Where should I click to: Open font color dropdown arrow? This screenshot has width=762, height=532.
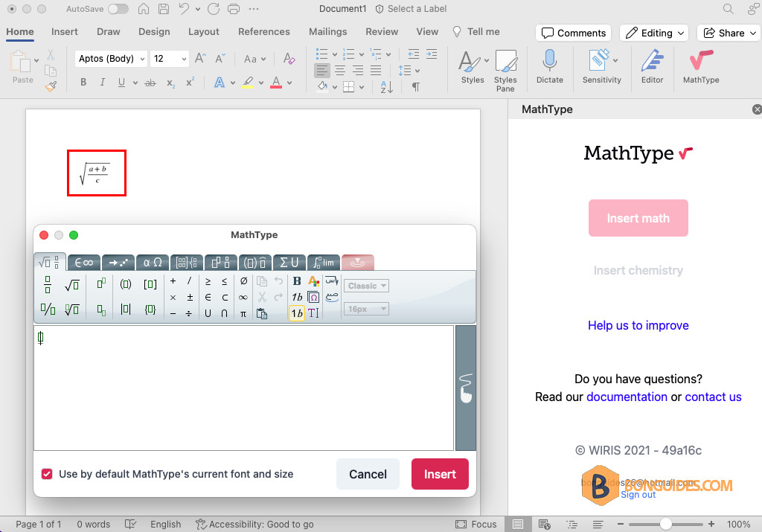tap(289, 83)
